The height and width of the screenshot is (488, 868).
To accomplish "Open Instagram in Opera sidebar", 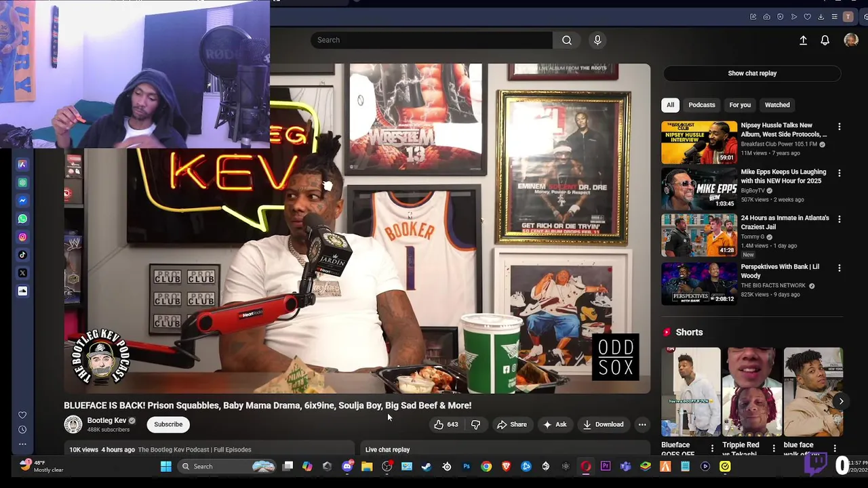I will pyautogui.click(x=22, y=237).
